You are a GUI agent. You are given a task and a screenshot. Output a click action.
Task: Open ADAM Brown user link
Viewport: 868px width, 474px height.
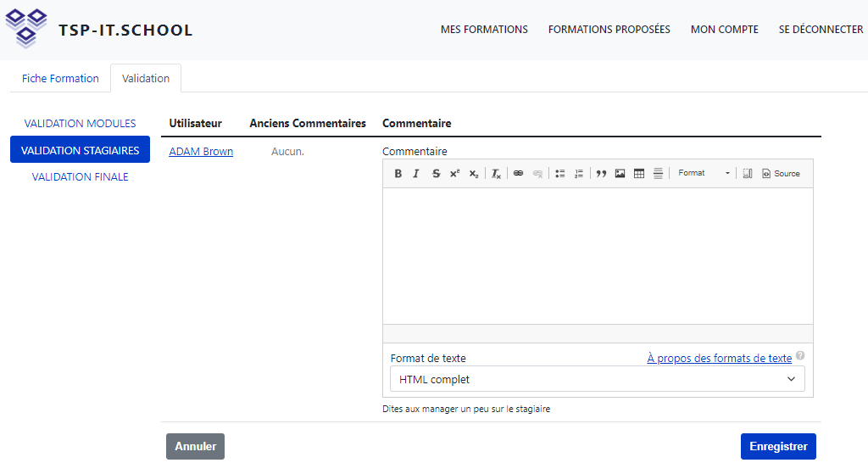[x=201, y=151]
